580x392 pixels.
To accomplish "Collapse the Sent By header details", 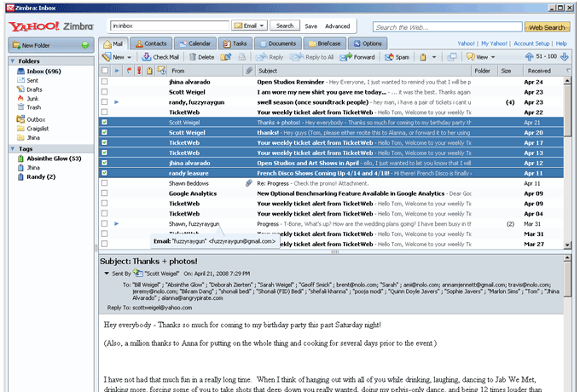I will 107,274.
